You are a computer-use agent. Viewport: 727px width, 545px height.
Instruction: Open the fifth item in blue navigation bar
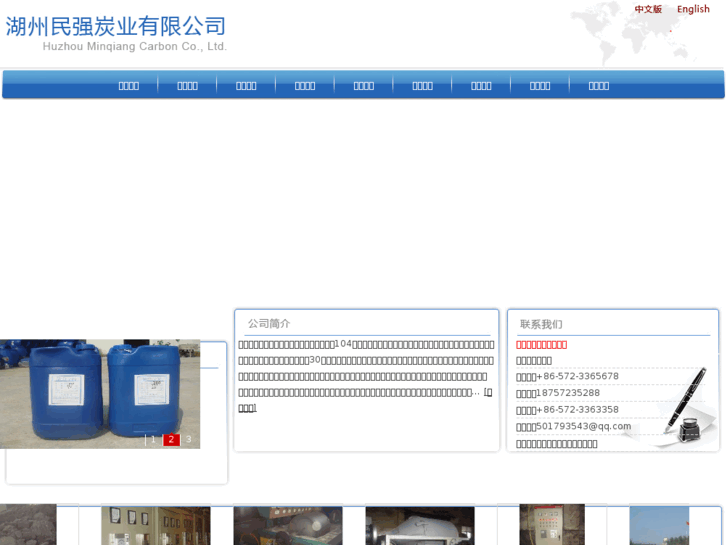(364, 85)
